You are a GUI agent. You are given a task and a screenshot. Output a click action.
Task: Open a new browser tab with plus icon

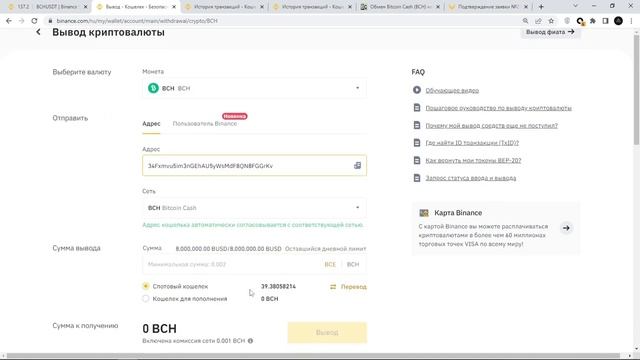pyautogui.click(x=541, y=7)
